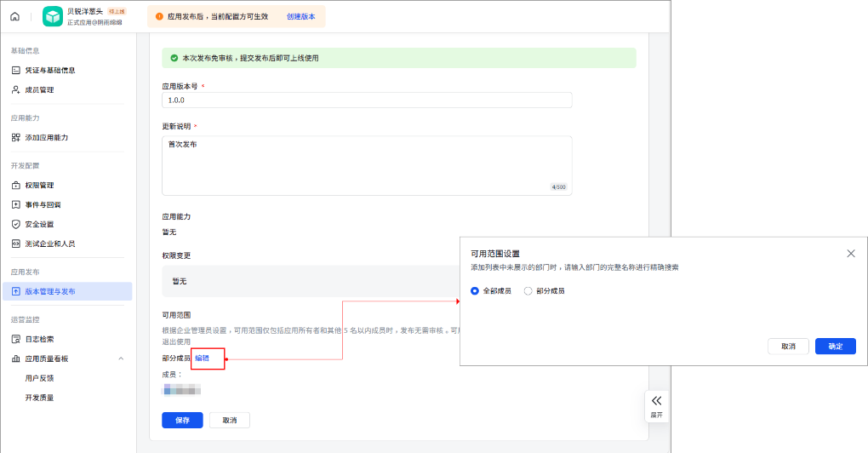Click the 待上线 status tag

coord(117,12)
